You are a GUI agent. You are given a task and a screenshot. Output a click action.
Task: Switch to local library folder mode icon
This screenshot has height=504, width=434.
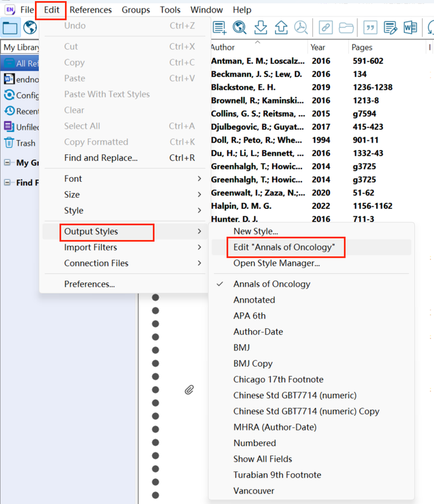click(x=10, y=27)
